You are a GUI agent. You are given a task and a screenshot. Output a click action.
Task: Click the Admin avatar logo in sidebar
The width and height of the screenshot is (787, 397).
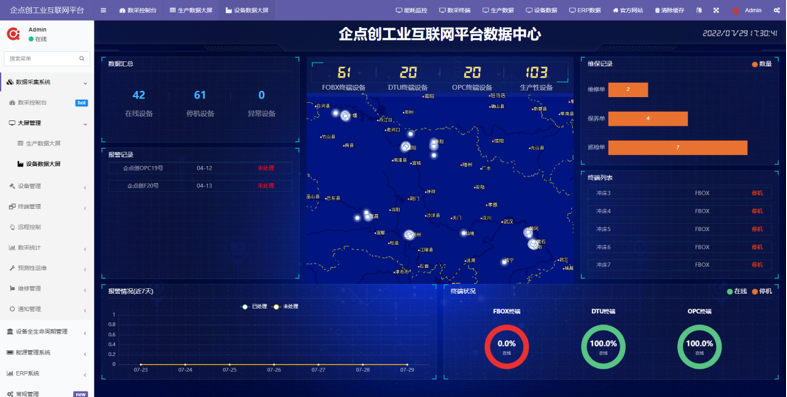(x=13, y=34)
